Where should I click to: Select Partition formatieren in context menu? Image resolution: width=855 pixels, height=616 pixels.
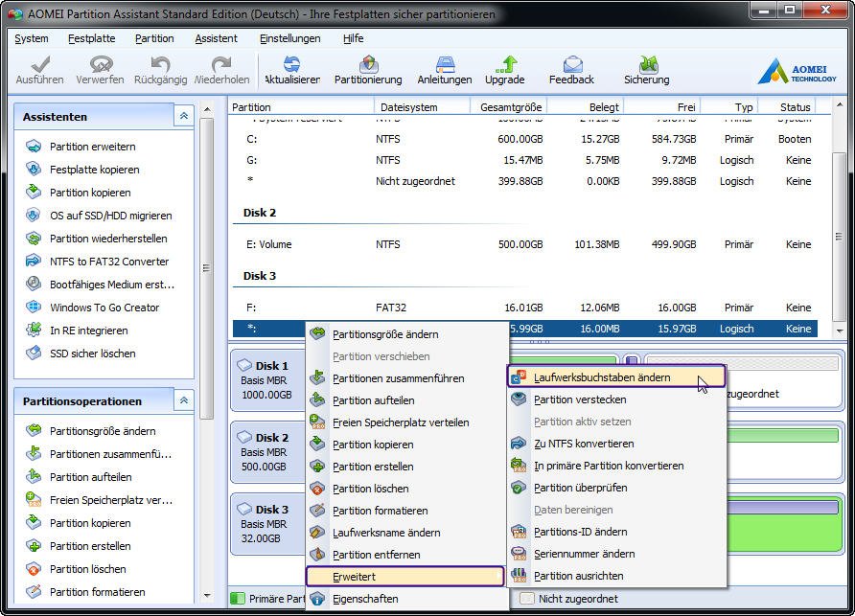(x=406, y=511)
